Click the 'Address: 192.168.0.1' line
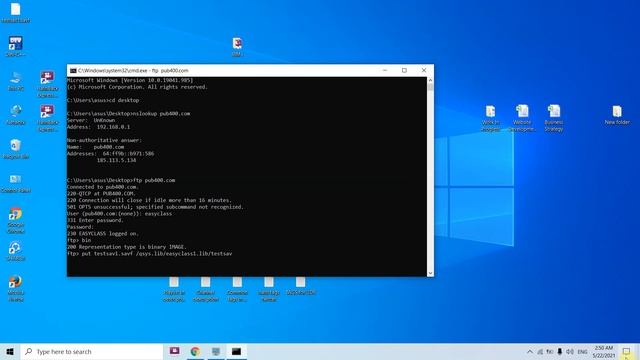 pos(98,127)
